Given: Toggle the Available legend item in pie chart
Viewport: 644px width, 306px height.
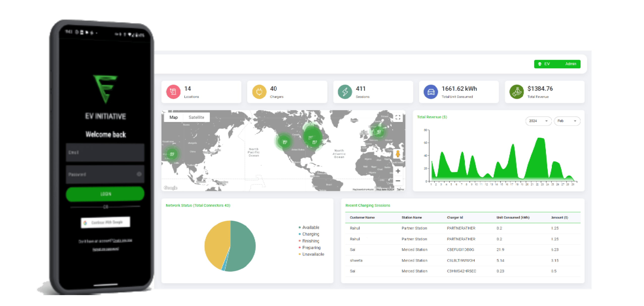Looking at the screenshot, I should pos(310,227).
